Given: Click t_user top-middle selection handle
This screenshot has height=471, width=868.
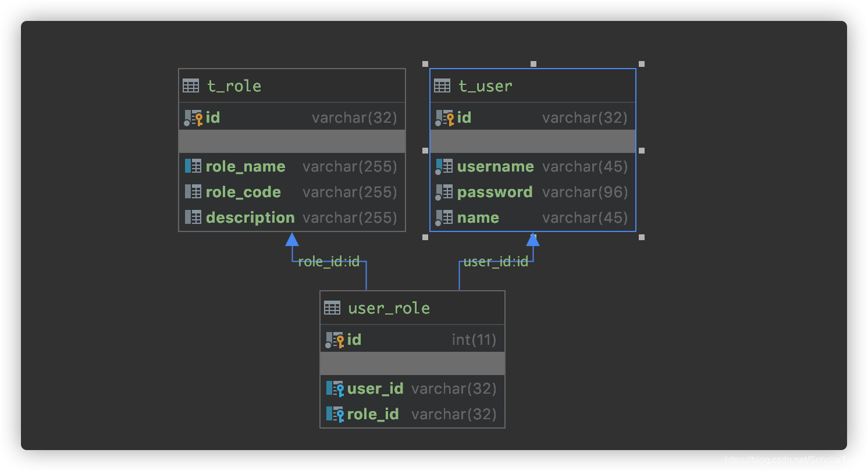Looking at the screenshot, I should click(533, 64).
